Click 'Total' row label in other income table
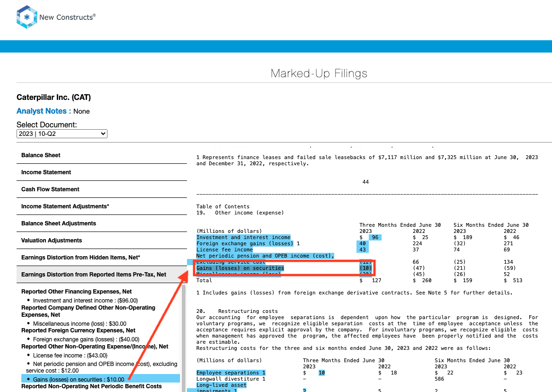Image resolution: width=552 pixels, height=392 pixels. (x=204, y=280)
